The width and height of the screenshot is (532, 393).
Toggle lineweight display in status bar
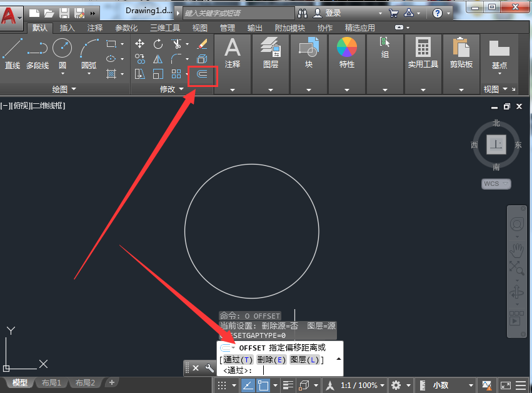(x=288, y=385)
